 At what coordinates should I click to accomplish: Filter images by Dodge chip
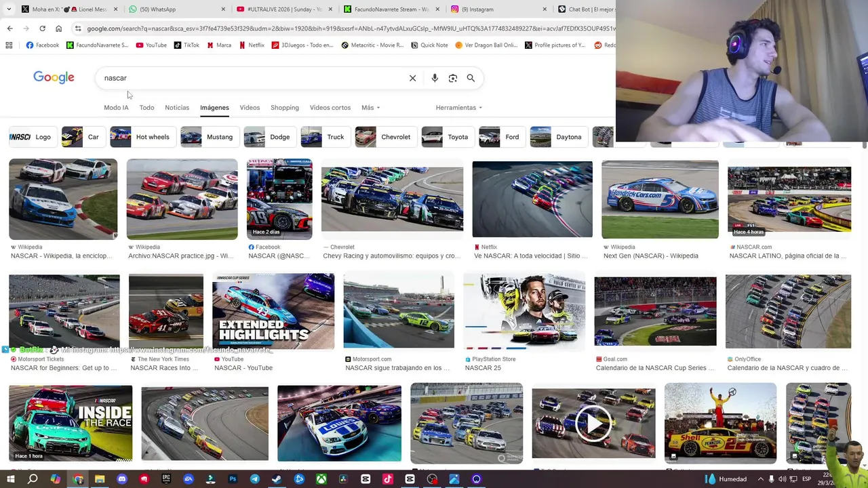pos(269,137)
